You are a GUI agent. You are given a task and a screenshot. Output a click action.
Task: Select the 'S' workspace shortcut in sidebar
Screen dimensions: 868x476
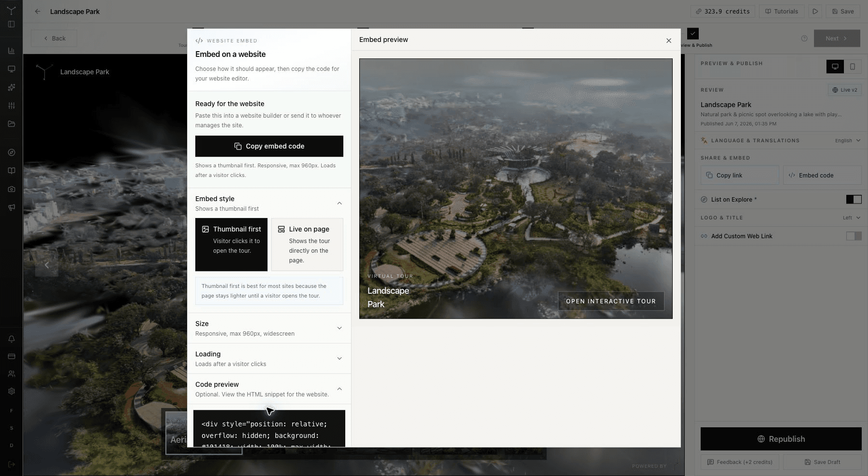click(11, 428)
